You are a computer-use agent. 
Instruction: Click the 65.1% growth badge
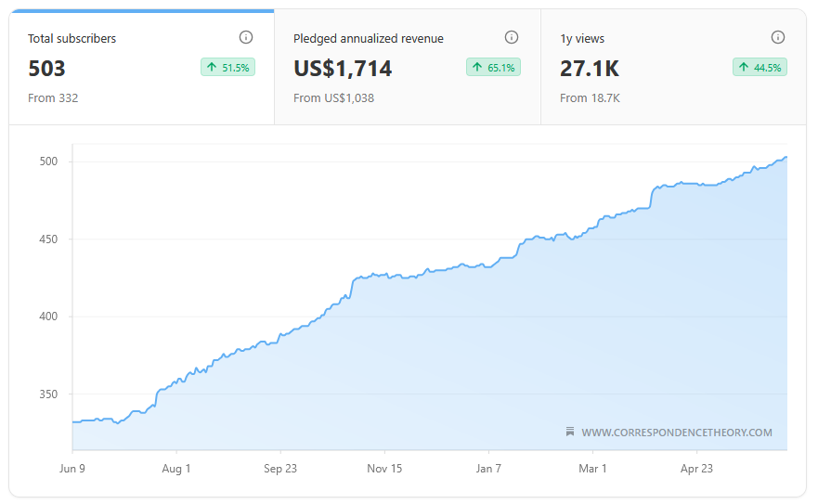pyautogui.click(x=494, y=68)
